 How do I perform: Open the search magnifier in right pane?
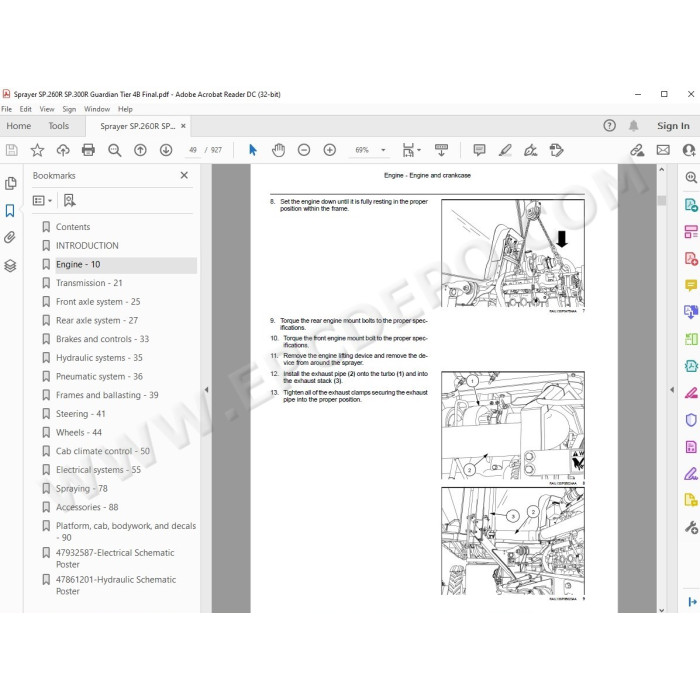point(691,177)
